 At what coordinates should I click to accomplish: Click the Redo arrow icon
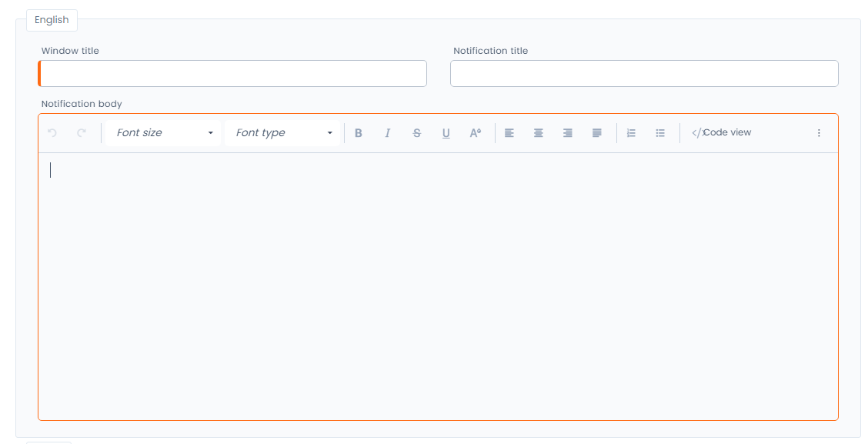coord(82,133)
